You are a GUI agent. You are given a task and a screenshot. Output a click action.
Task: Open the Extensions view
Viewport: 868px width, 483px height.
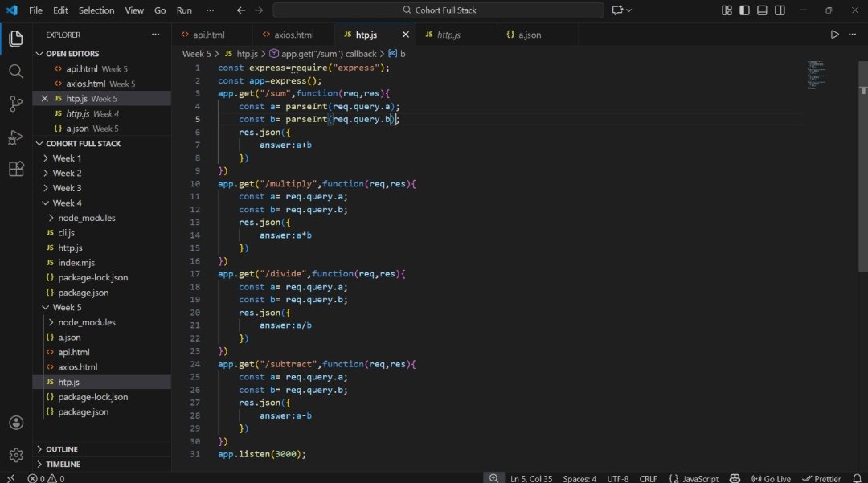16,169
